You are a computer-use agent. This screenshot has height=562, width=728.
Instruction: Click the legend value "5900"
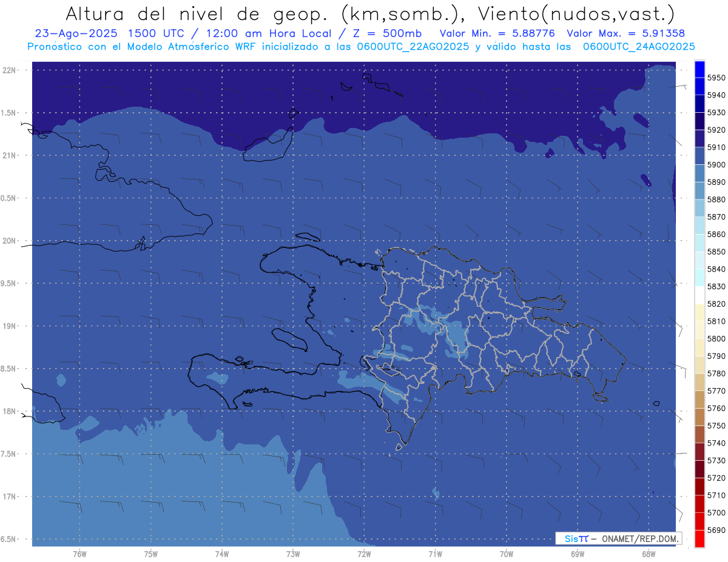[x=716, y=164]
